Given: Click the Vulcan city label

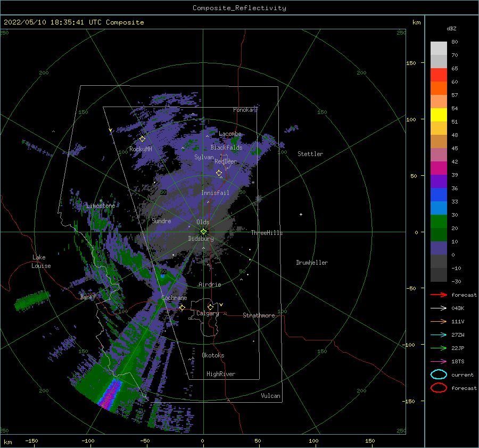Looking at the screenshot, I should coord(270,396).
